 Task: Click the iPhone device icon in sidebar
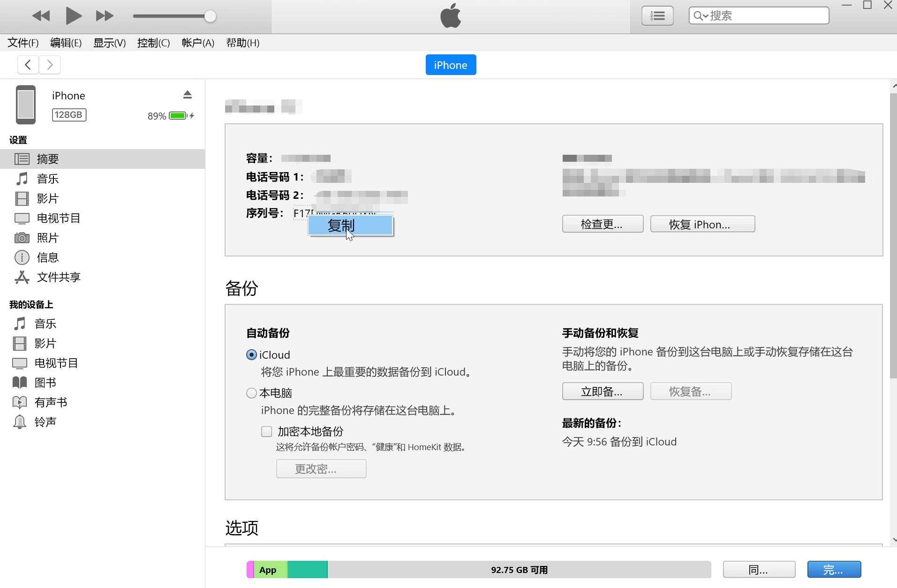[x=26, y=105]
